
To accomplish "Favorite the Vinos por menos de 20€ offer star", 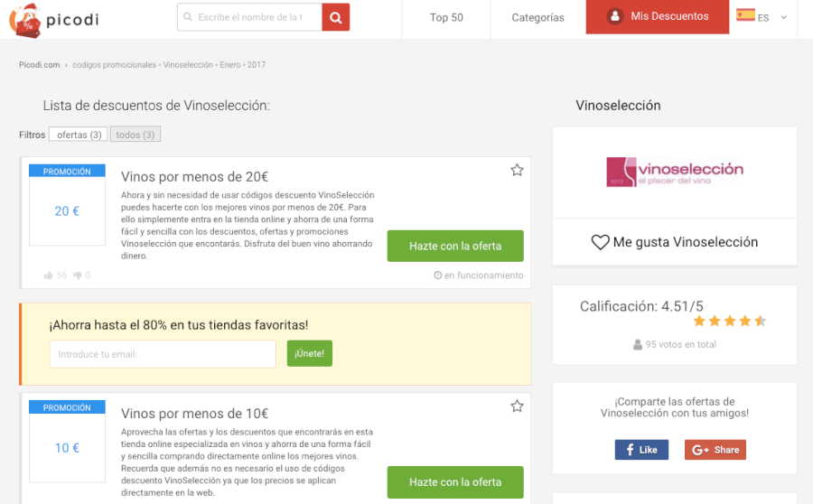I will [517, 170].
